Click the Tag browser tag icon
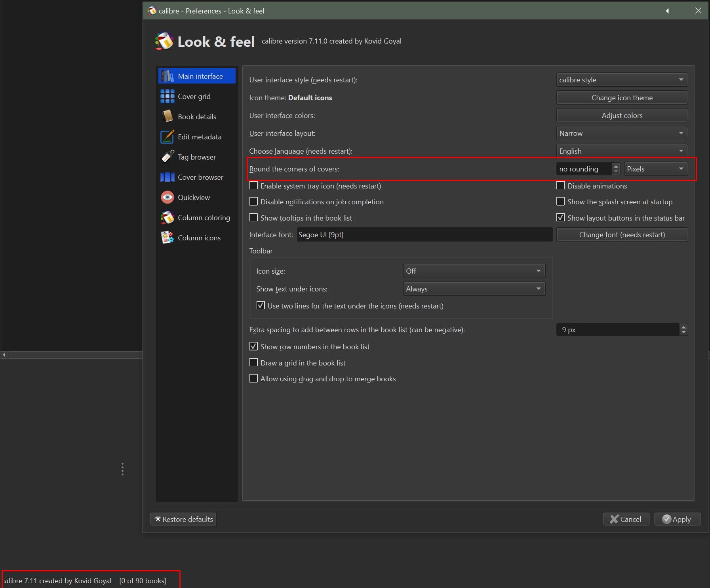The image size is (710, 588). pos(167,157)
